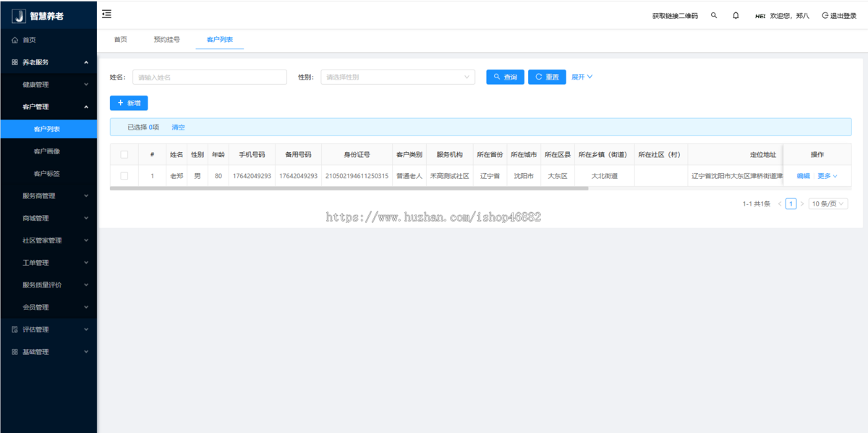This screenshot has width=868, height=433.
Task: Open 客户标签 in the sidebar
Action: pyautogui.click(x=48, y=174)
